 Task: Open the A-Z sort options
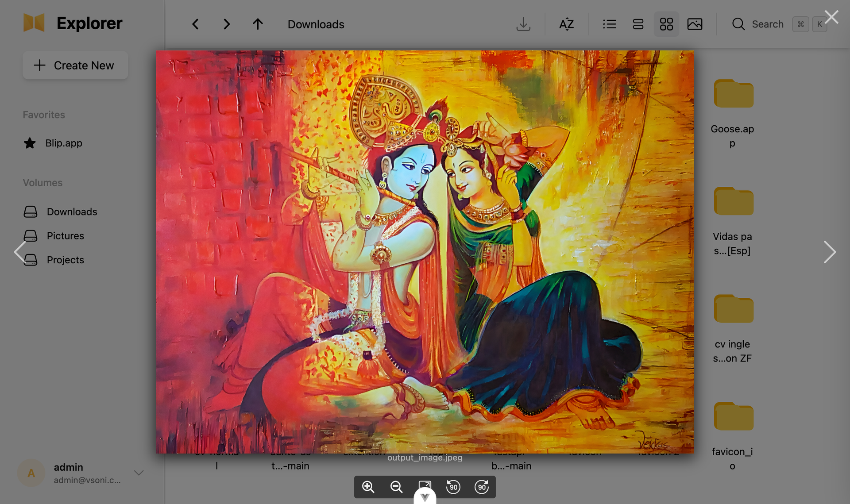tap(566, 24)
